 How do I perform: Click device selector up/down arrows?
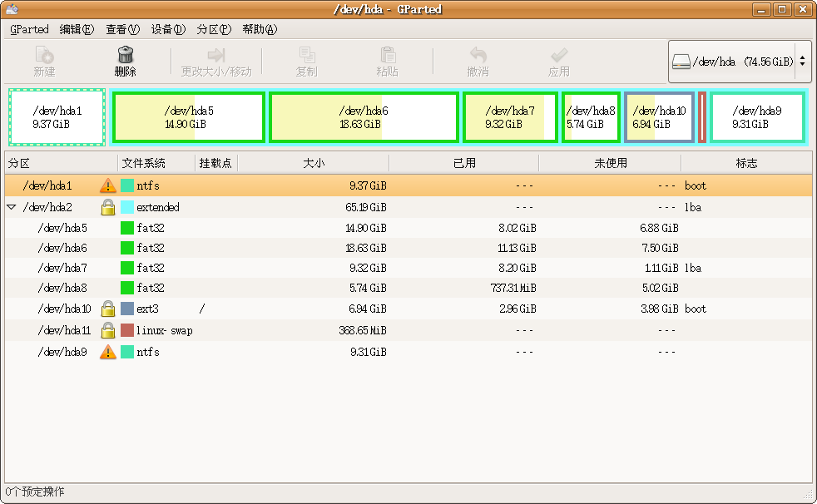click(x=802, y=62)
